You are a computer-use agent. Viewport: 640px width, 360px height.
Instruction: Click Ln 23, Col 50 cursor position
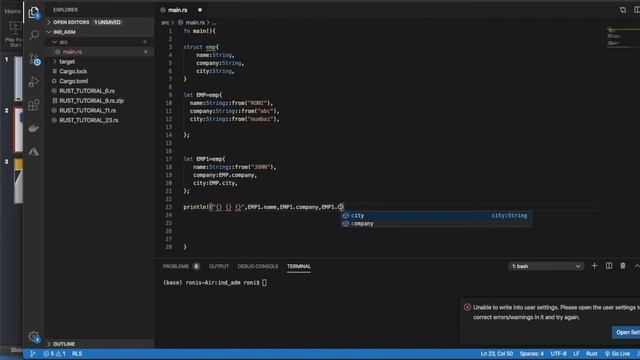pos(496,353)
